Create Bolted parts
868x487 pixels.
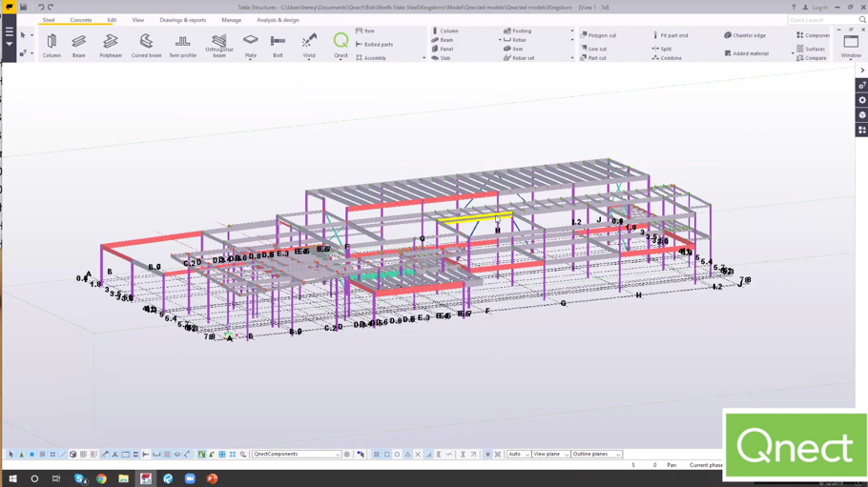point(374,44)
